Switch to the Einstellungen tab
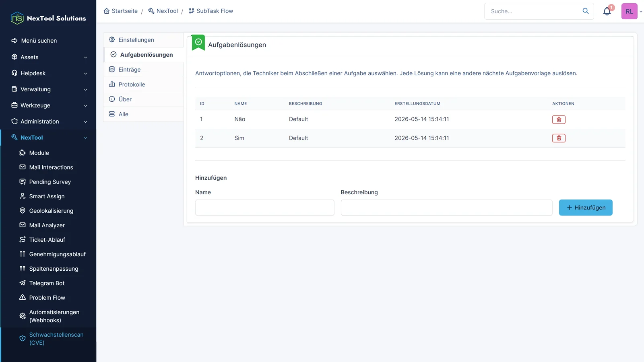The height and width of the screenshot is (362, 644). (x=143, y=40)
